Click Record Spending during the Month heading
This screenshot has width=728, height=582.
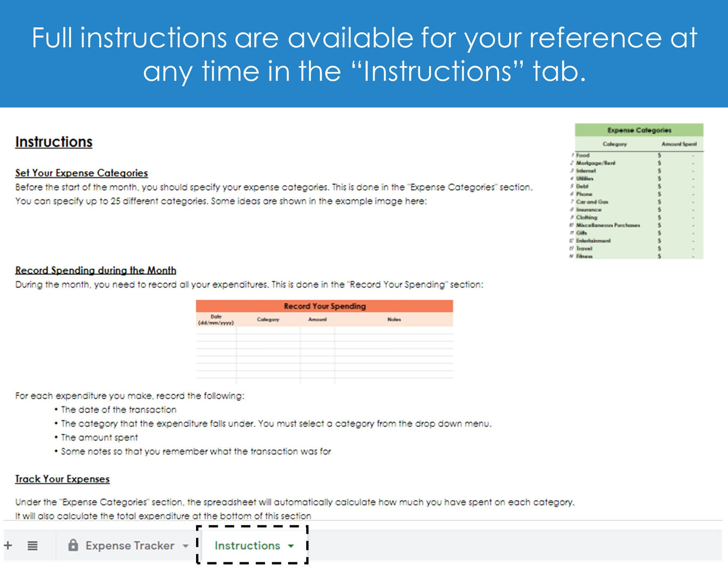click(x=96, y=270)
